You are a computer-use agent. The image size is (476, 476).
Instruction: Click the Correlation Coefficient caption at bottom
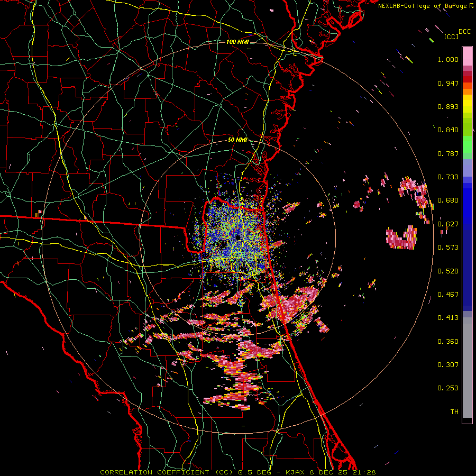click(x=238, y=472)
